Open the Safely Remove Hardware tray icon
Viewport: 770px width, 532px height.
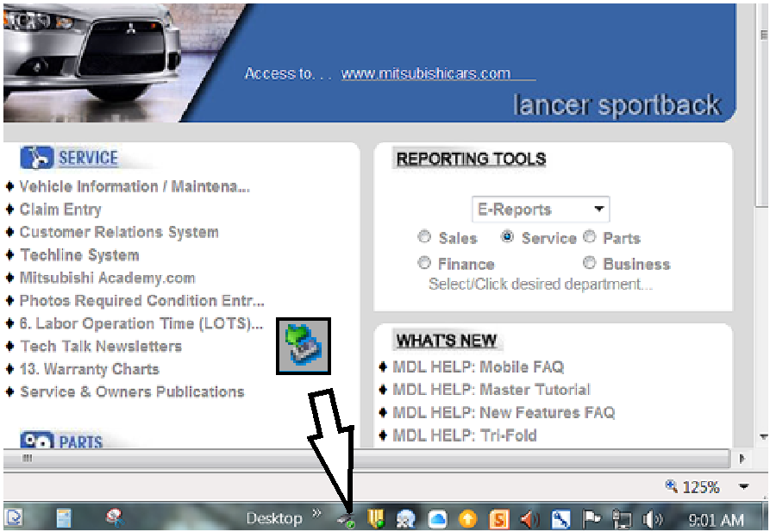click(347, 518)
